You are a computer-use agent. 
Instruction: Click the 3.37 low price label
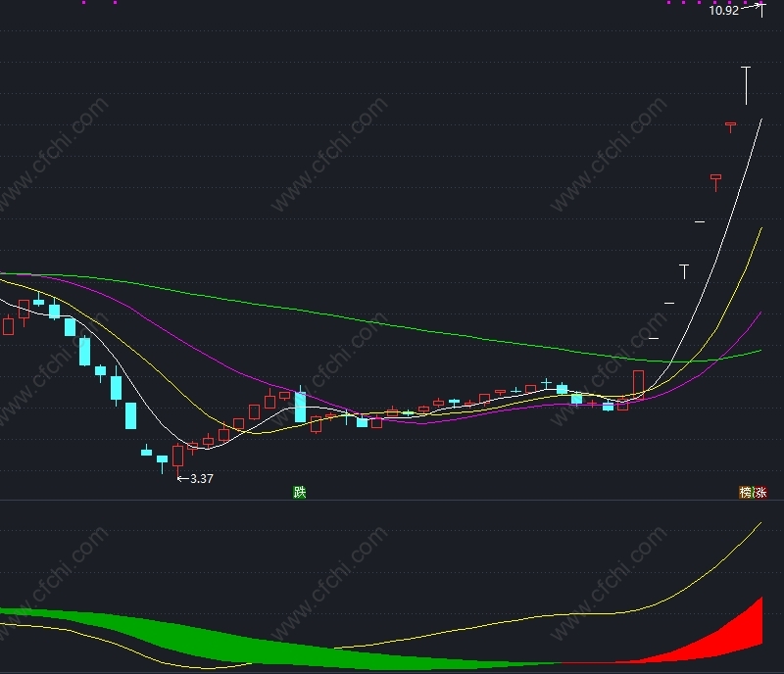pyautogui.click(x=202, y=478)
